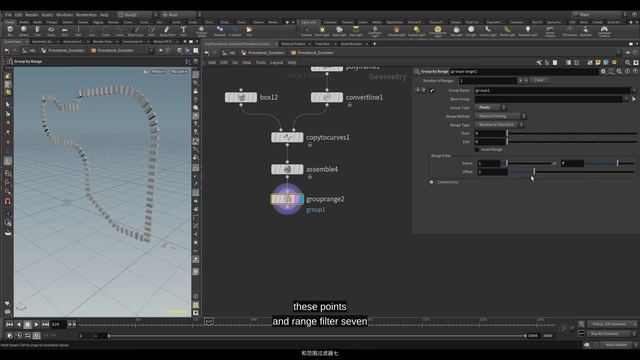The image size is (640, 360).
Task: Select the Box shelf tool
Action: click(x=10, y=31)
